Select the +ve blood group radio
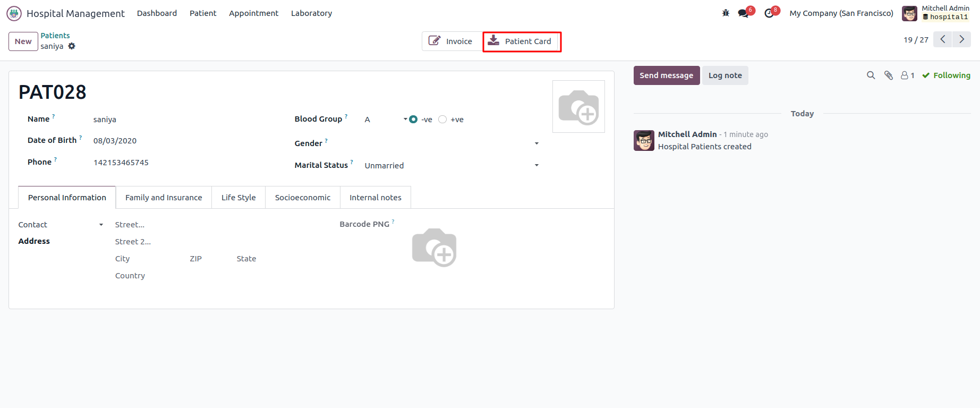 click(442, 120)
